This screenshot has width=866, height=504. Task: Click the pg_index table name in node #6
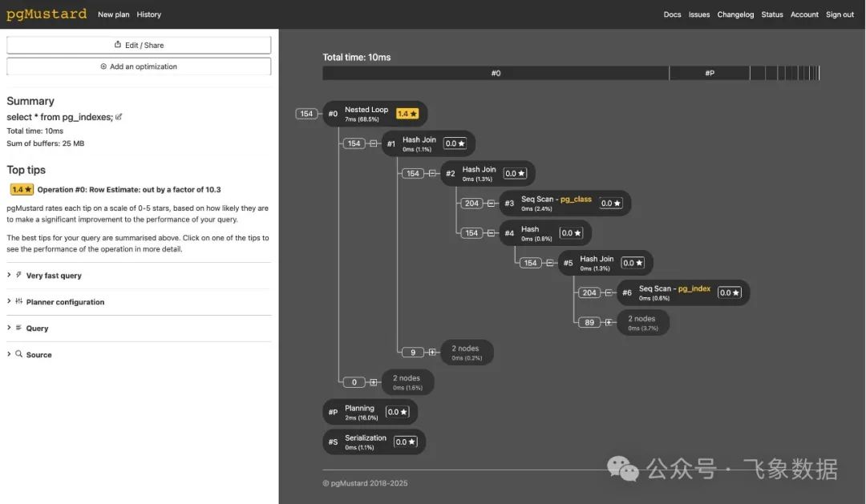point(694,288)
